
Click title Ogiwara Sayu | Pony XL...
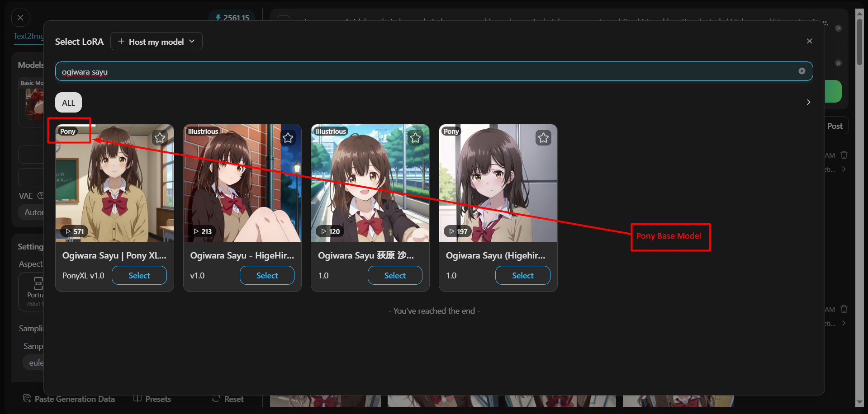pos(114,255)
